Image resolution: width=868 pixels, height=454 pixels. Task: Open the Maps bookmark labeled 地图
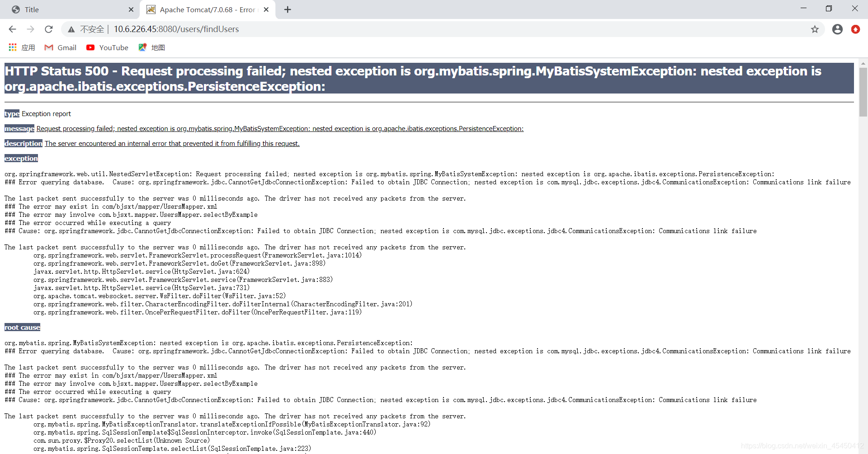151,47
